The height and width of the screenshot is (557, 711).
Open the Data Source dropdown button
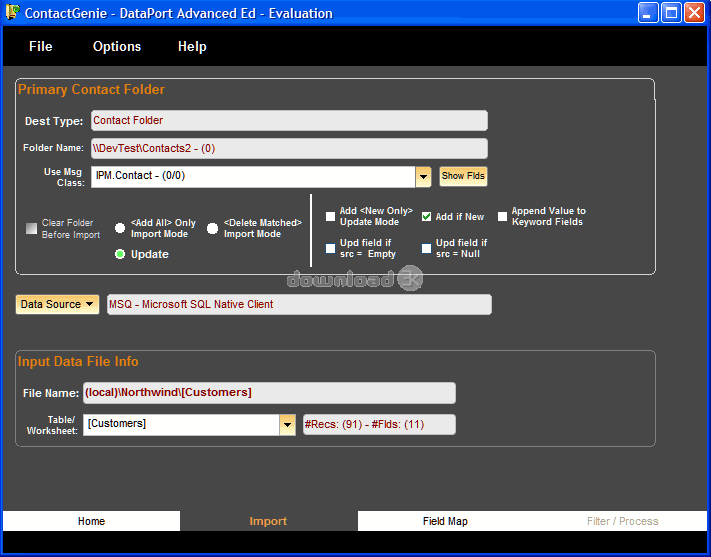pyautogui.click(x=57, y=304)
